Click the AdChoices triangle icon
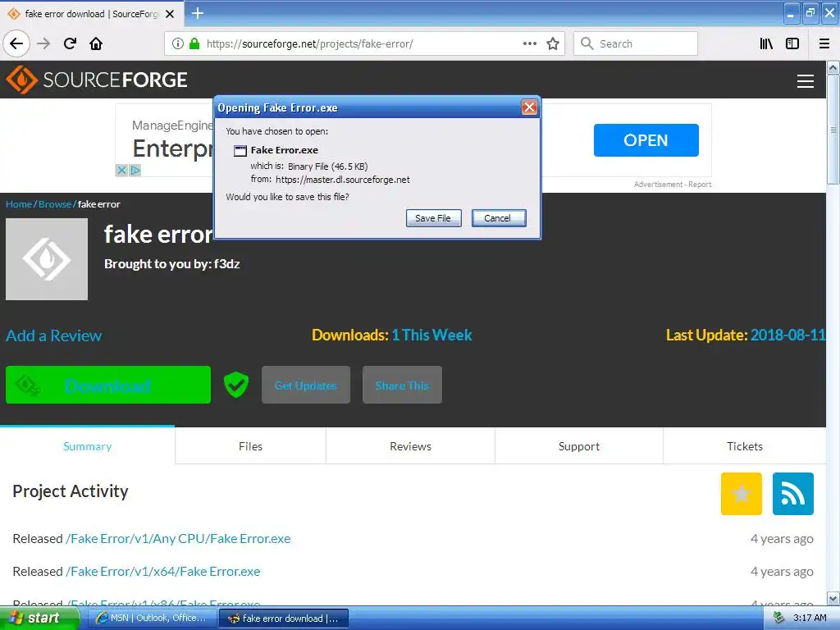Image resolution: width=840 pixels, height=630 pixels. (x=135, y=171)
